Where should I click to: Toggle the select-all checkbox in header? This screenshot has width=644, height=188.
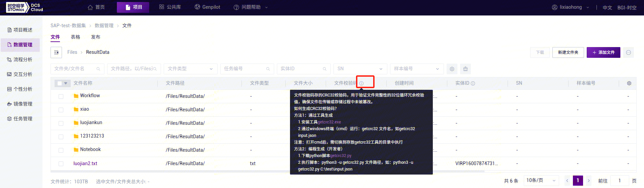[x=60, y=83]
